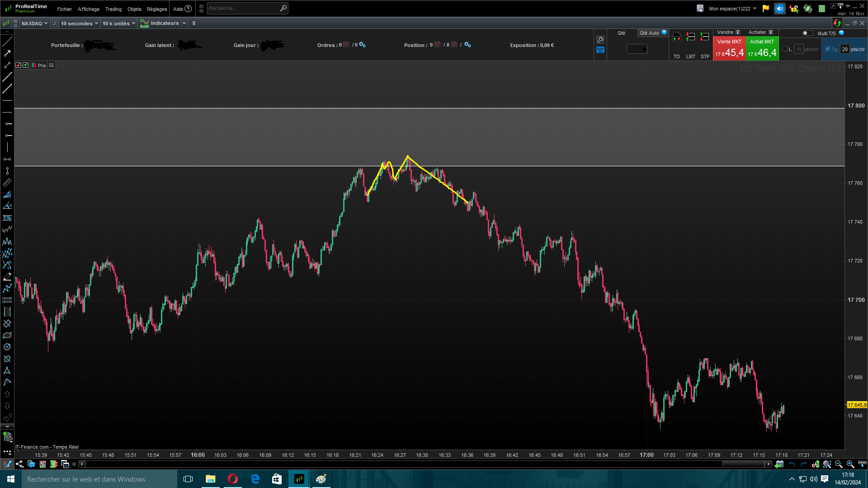Open the Objets menu
The width and height of the screenshot is (868, 488).
pos(134,9)
